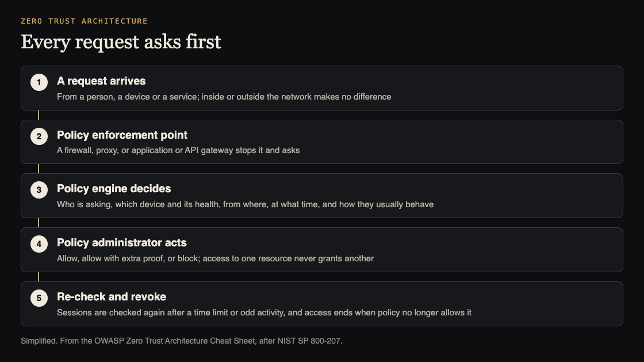Select the 'Policy enforcement point' heading

(x=122, y=135)
